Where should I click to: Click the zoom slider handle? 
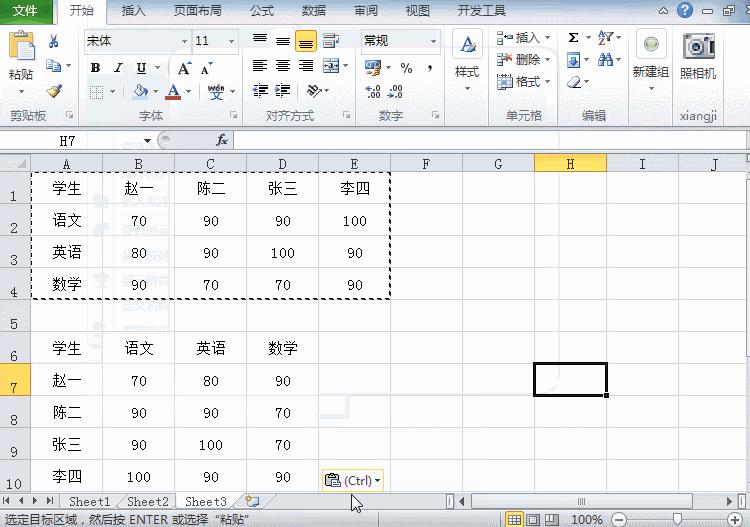pyautogui.click(x=677, y=519)
